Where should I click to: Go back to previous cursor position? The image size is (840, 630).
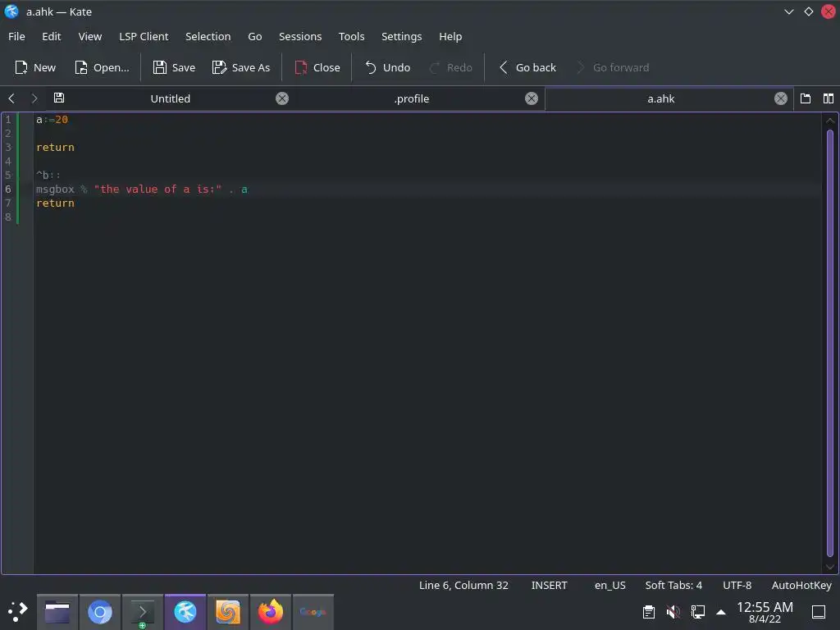pyautogui.click(x=527, y=67)
